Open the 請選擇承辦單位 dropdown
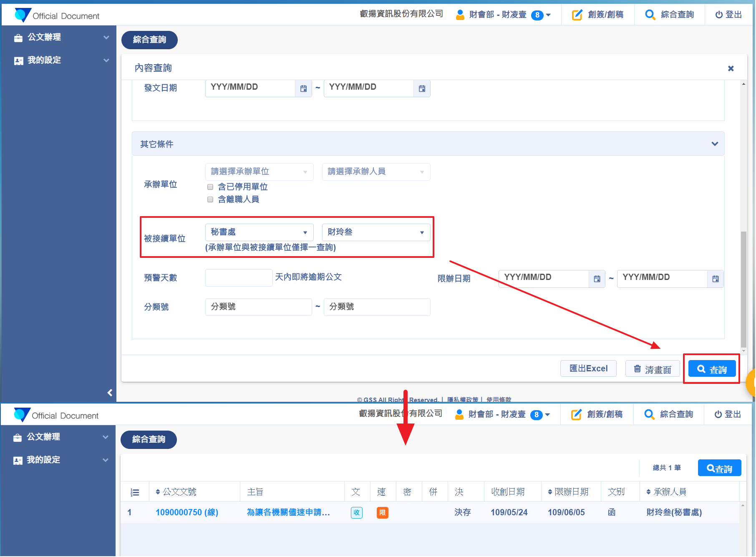 tap(259, 172)
